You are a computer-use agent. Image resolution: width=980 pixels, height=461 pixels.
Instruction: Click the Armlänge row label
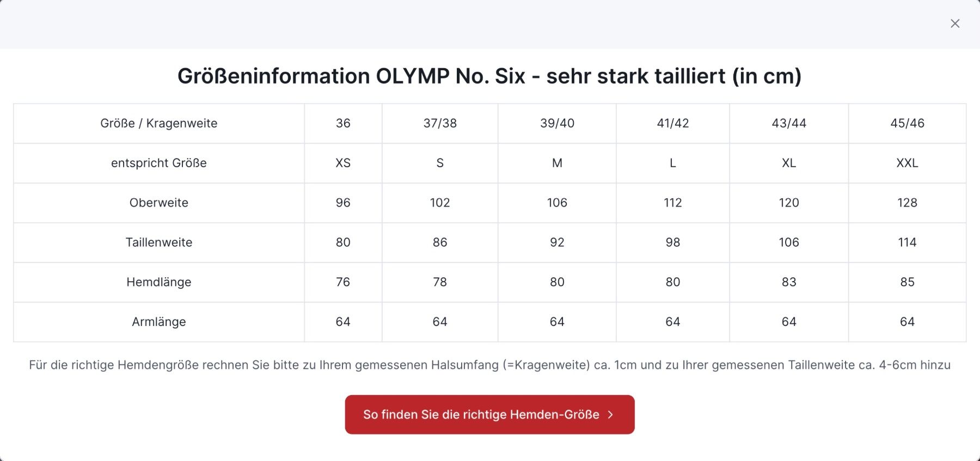[159, 322]
